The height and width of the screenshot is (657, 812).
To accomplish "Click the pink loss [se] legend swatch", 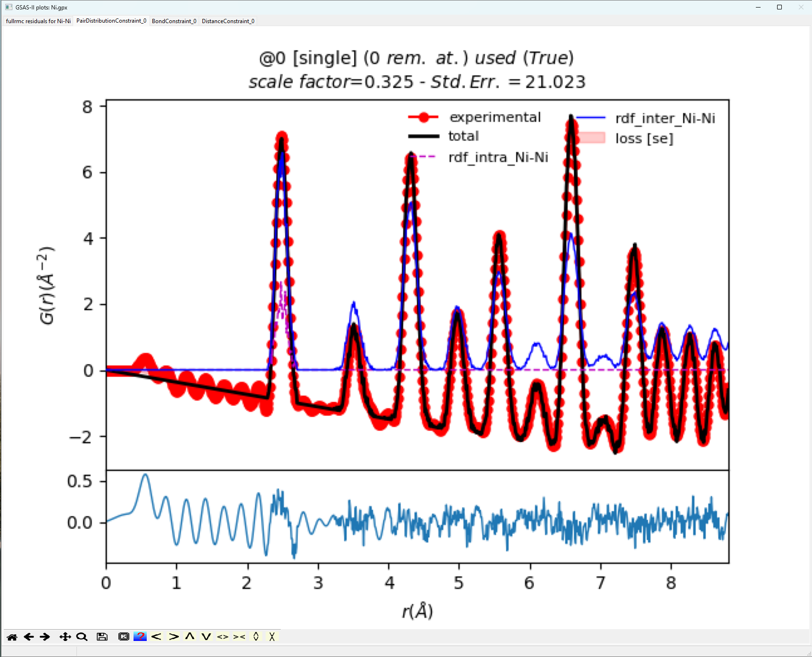I will click(x=592, y=137).
